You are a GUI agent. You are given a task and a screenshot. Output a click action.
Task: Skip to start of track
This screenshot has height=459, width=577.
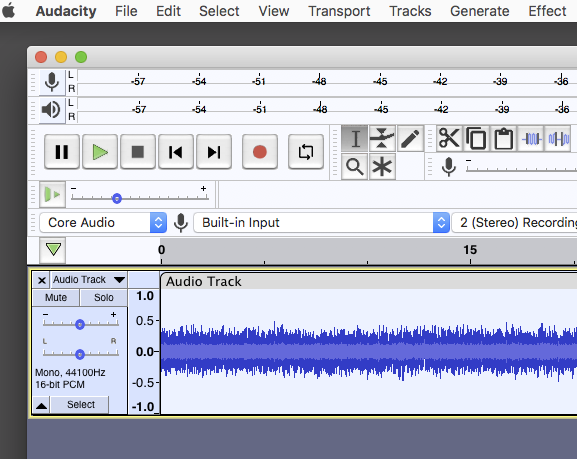(176, 152)
